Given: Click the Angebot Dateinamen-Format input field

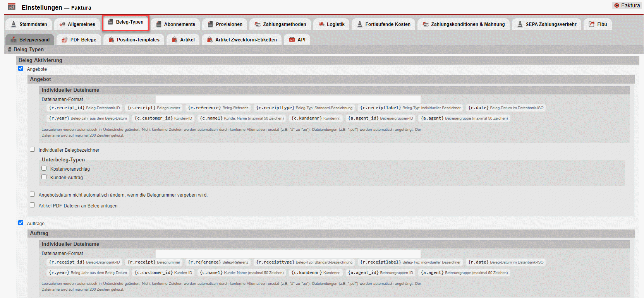Looking at the screenshot, I should coord(288,99).
